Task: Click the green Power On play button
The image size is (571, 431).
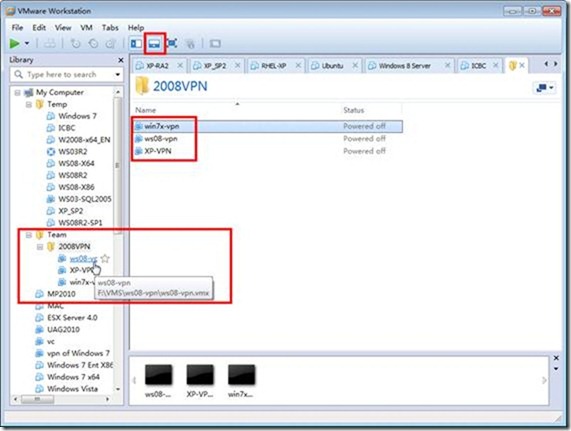Action: [15, 44]
